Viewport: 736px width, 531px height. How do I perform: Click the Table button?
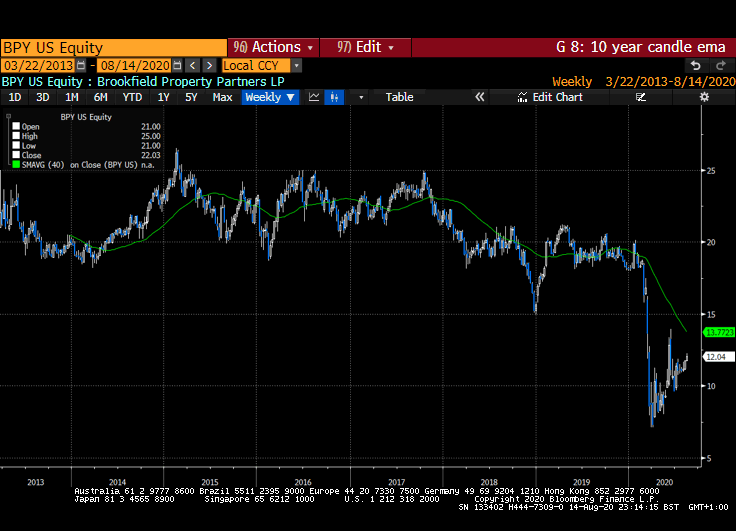tap(399, 97)
